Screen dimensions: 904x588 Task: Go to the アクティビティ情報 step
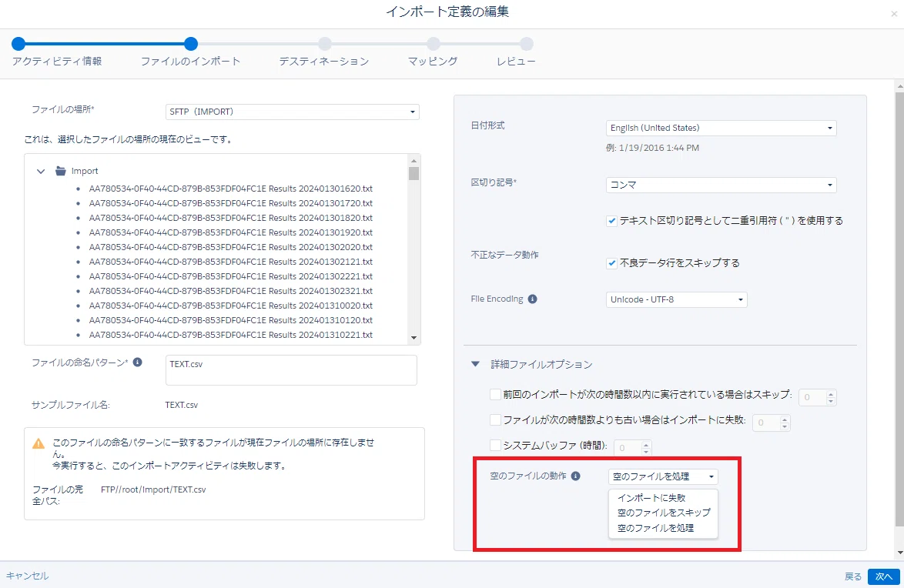tap(18, 44)
